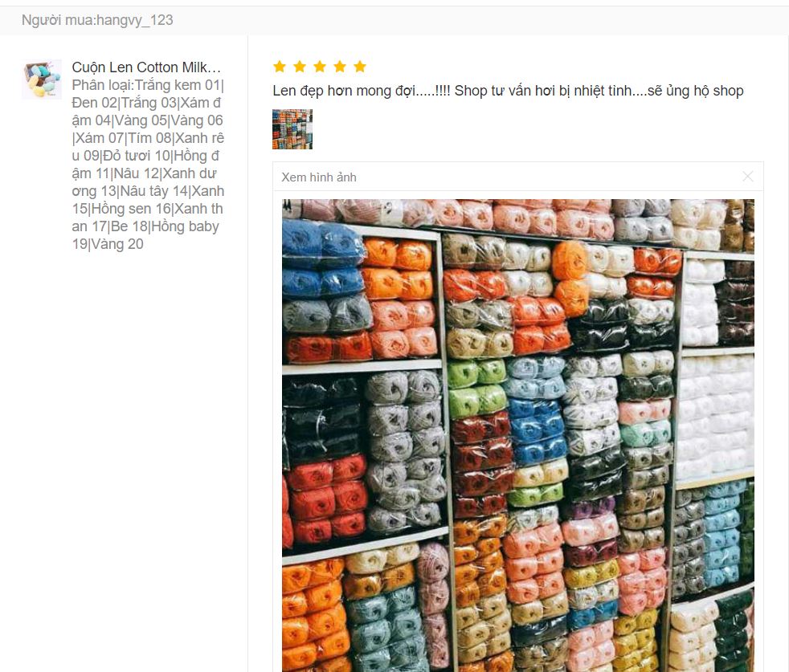This screenshot has width=789, height=672.
Task: Click the enlarged yarn shelves photo
Action: 518,436
